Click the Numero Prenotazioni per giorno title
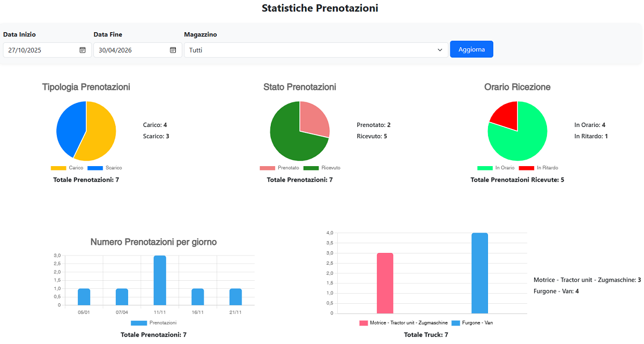Viewport: 644px width, 344px height. pyautogui.click(x=154, y=242)
